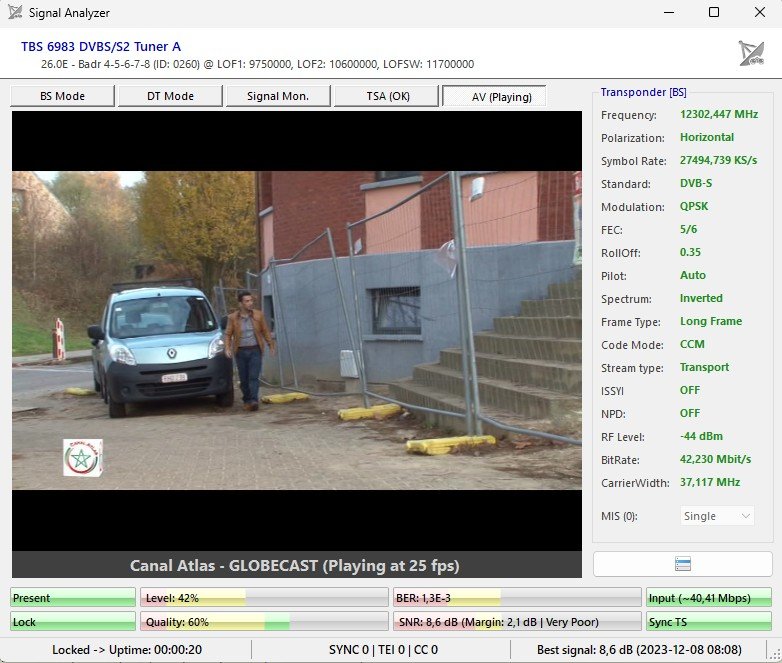782x663 pixels.
Task: Open the DT Mode tab
Action: click(x=169, y=96)
